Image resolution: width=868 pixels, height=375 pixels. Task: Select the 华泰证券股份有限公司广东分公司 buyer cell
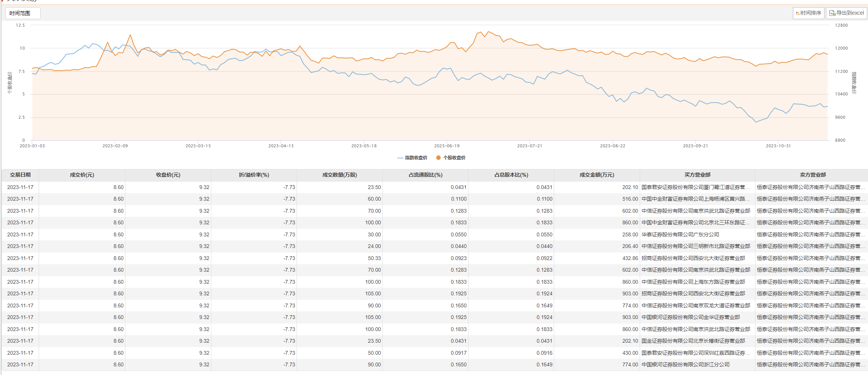tap(680, 234)
